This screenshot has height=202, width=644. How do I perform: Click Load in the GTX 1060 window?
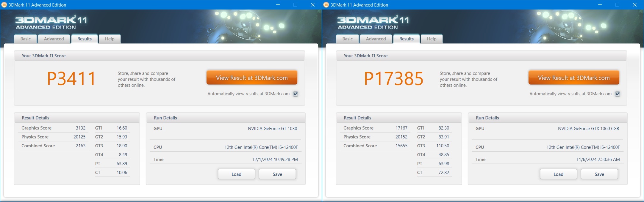click(558, 174)
